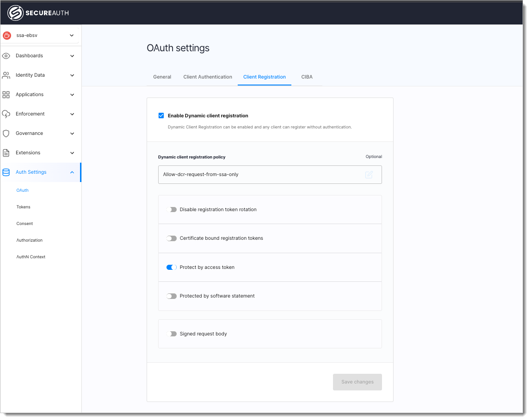The height and width of the screenshot is (420, 530).
Task: Toggle Certificate bound registration tokens
Action: [x=172, y=238]
